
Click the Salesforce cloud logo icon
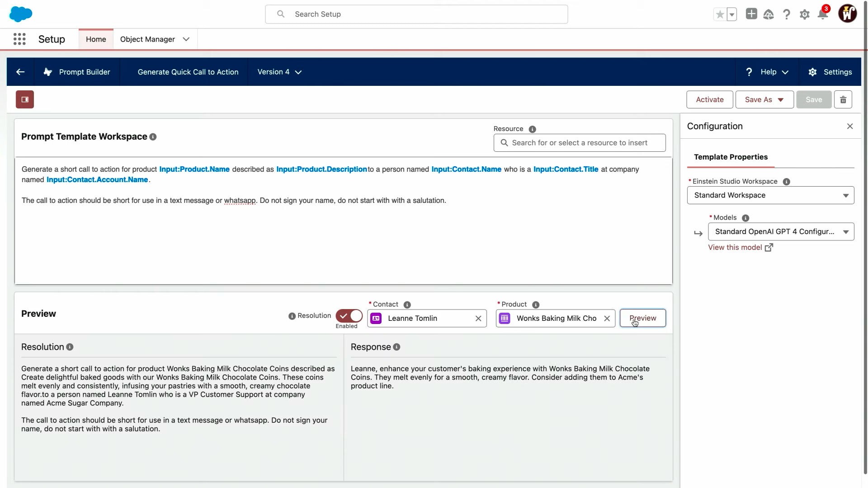tap(21, 14)
